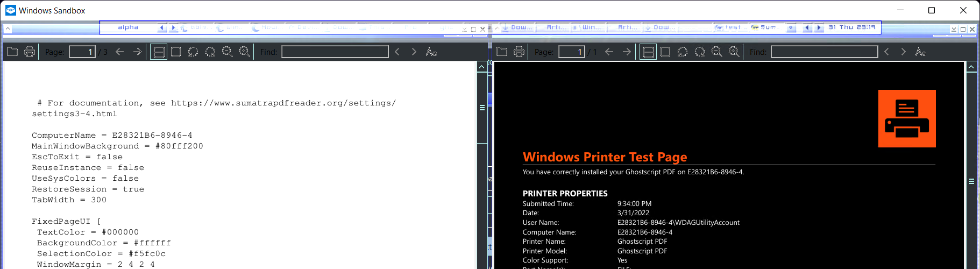Toggle match case in Printer Test Page window
This screenshot has width=980, height=269.
coord(920,52)
